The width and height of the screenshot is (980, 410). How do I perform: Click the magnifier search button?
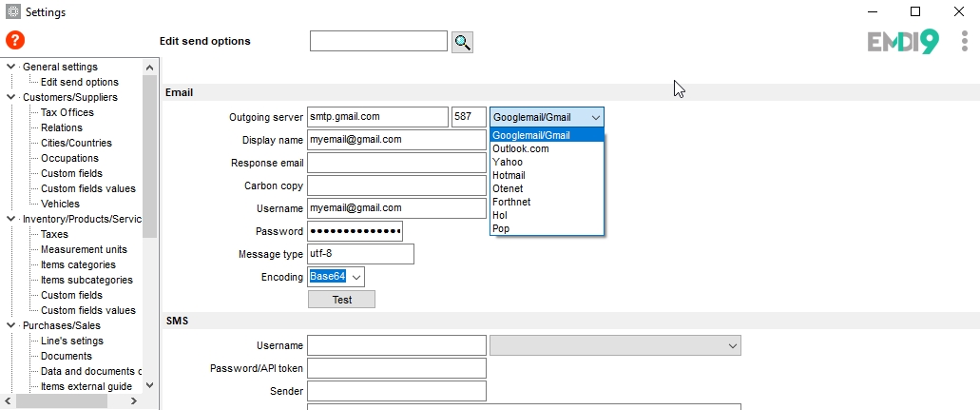click(462, 42)
